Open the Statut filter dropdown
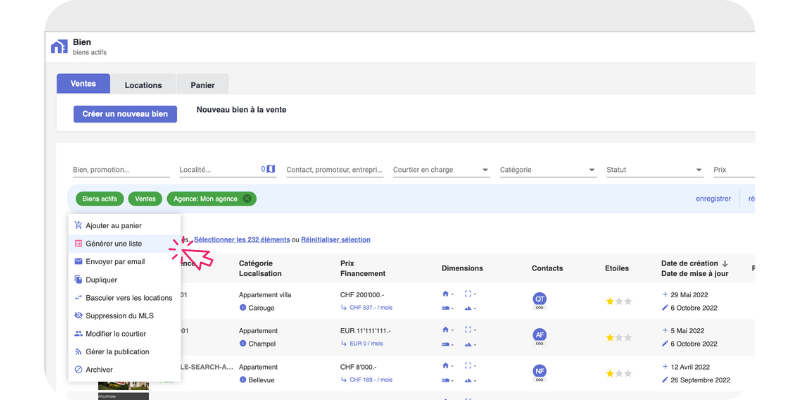 pos(699,170)
